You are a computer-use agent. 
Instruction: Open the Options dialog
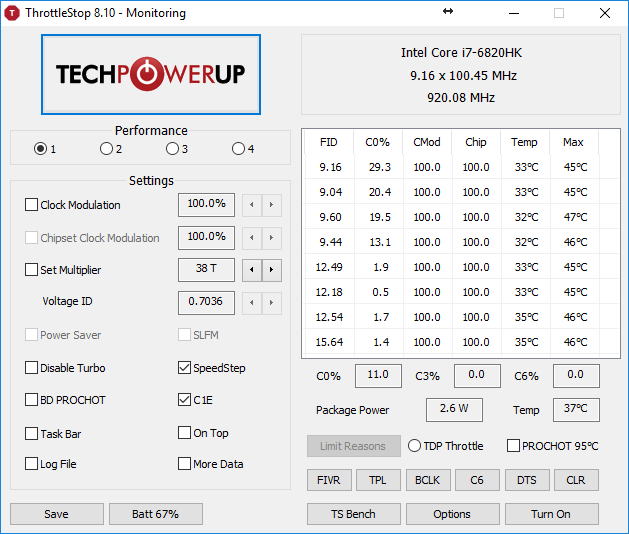(x=452, y=514)
